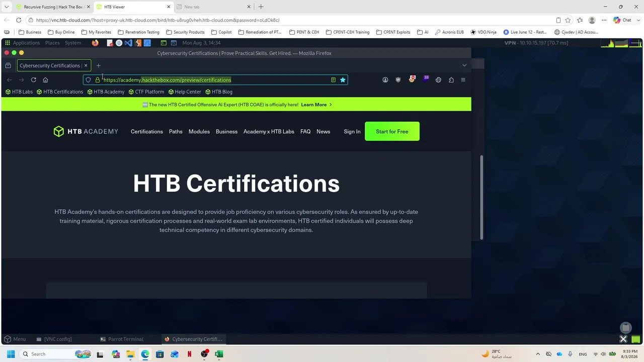Open the HTB Academy bookmark
The height and width of the screenshot is (362, 644).
(x=106, y=92)
